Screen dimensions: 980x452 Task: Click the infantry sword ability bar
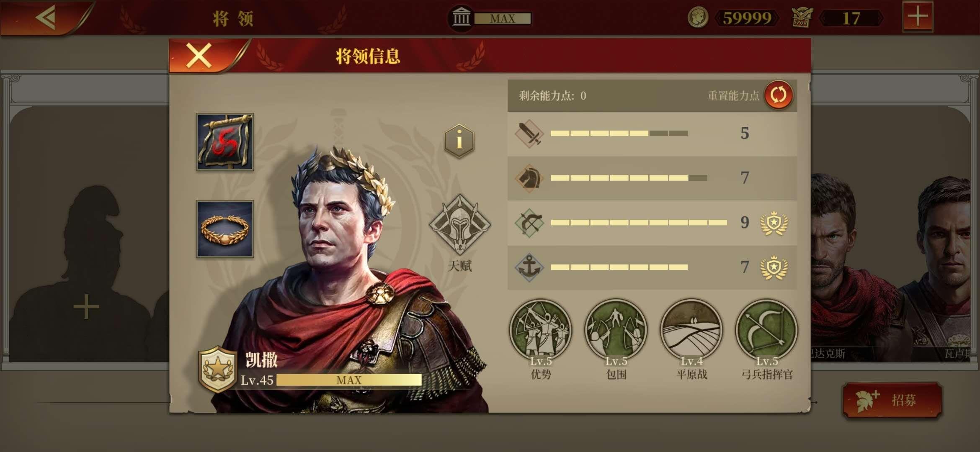(x=619, y=133)
